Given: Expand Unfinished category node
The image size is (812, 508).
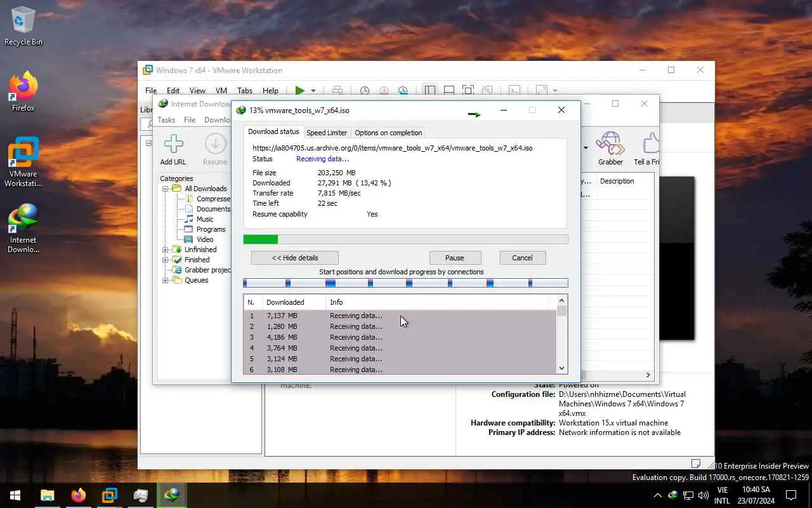Looking at the screenshot, I should click(165, 250).
